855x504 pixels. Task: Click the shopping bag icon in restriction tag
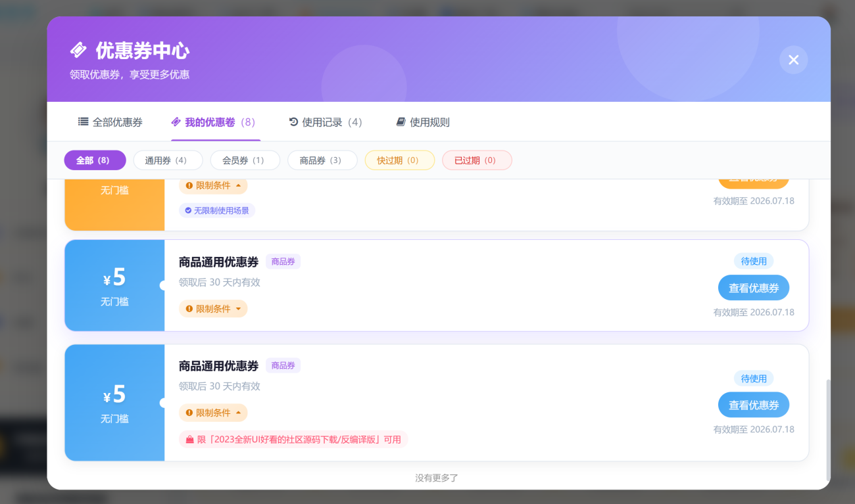[x=190, y=440]
